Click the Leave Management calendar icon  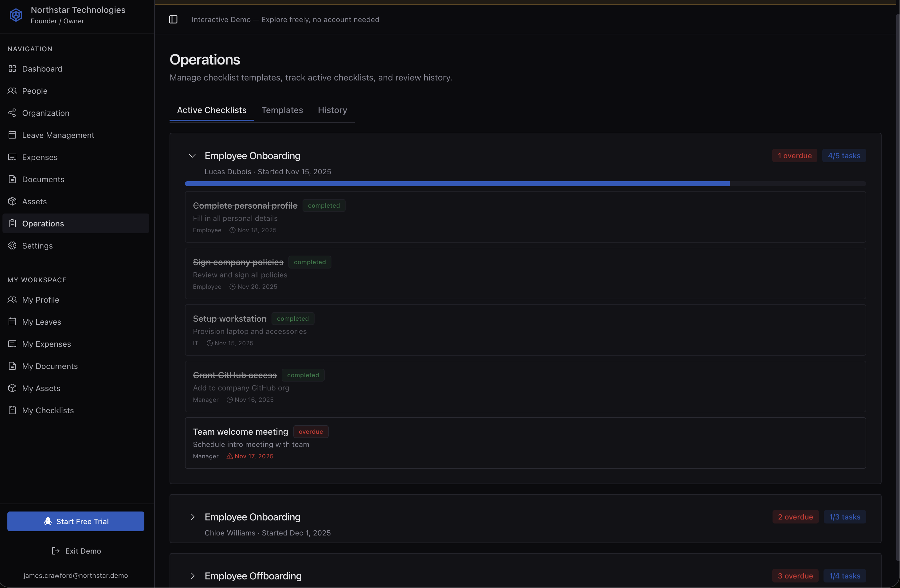point(12,135)
